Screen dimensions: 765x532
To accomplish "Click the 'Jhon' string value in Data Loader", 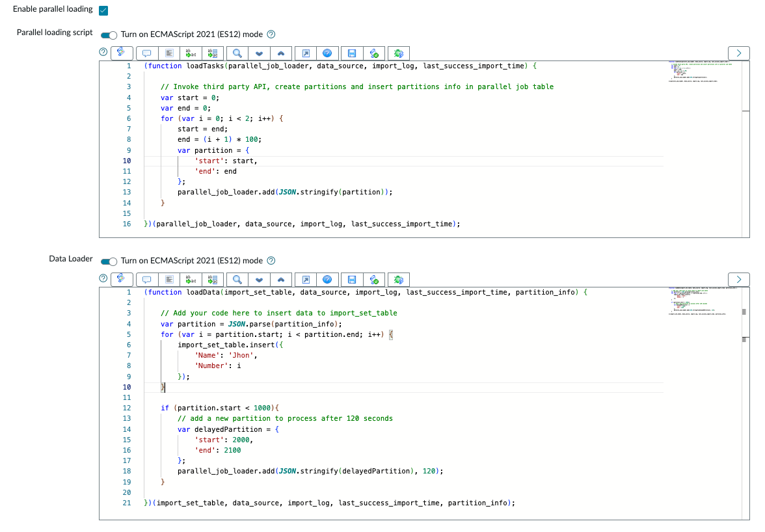I will [x=241, y=356].
